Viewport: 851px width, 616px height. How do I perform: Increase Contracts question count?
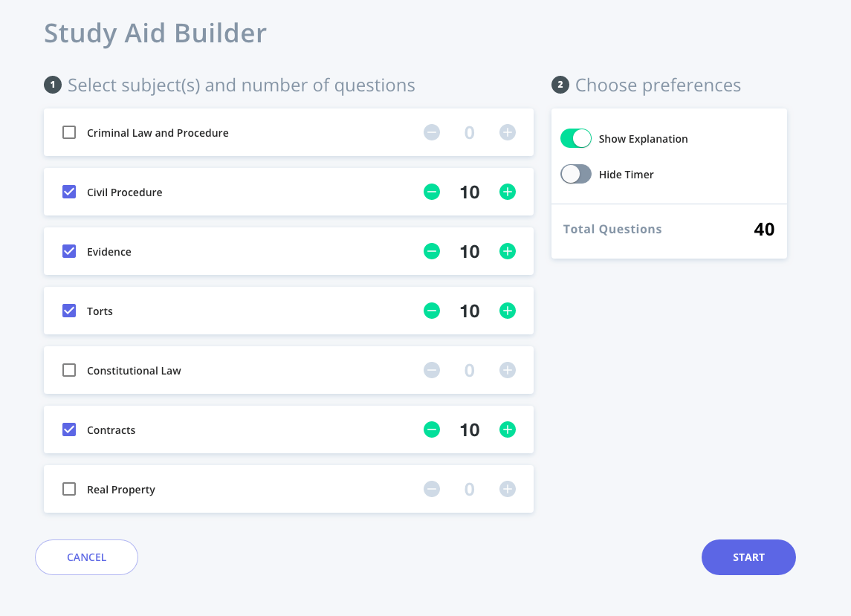click(x=508, y=429)
